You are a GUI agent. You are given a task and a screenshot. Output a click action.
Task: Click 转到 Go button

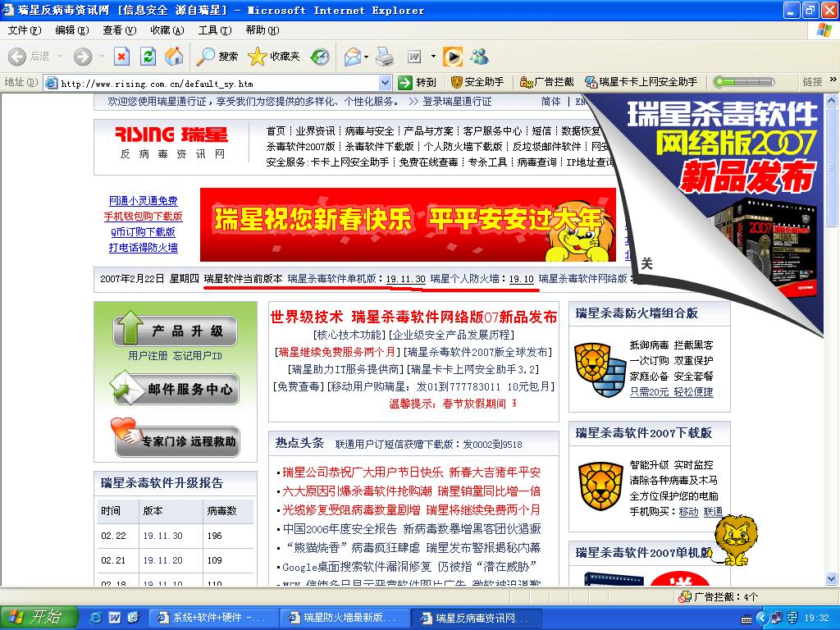pyautogui.click(x=418, y=83)
